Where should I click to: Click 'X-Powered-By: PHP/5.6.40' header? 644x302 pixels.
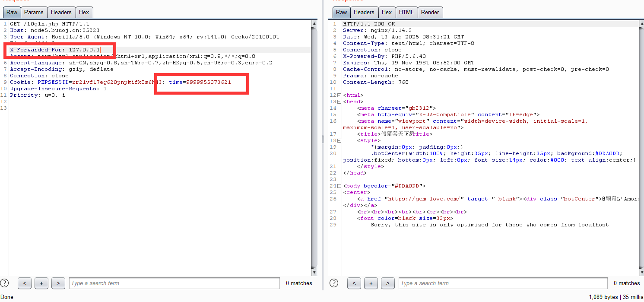click(x=384, y=56)
